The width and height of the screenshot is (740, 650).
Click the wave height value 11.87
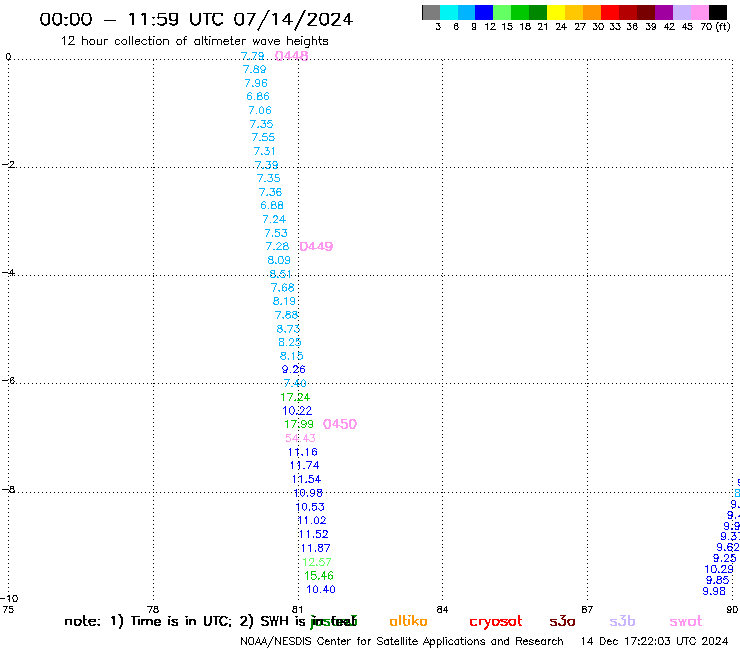(315, 548)
